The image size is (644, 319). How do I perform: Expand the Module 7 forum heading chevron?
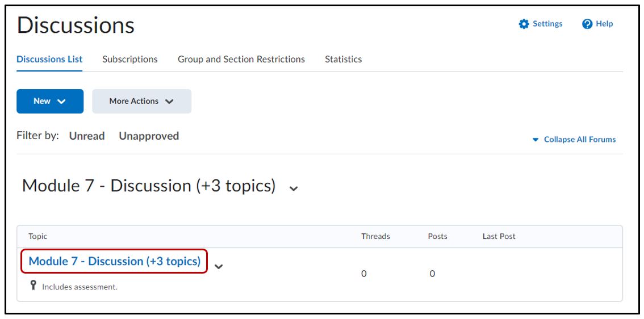tap(294, 188)
